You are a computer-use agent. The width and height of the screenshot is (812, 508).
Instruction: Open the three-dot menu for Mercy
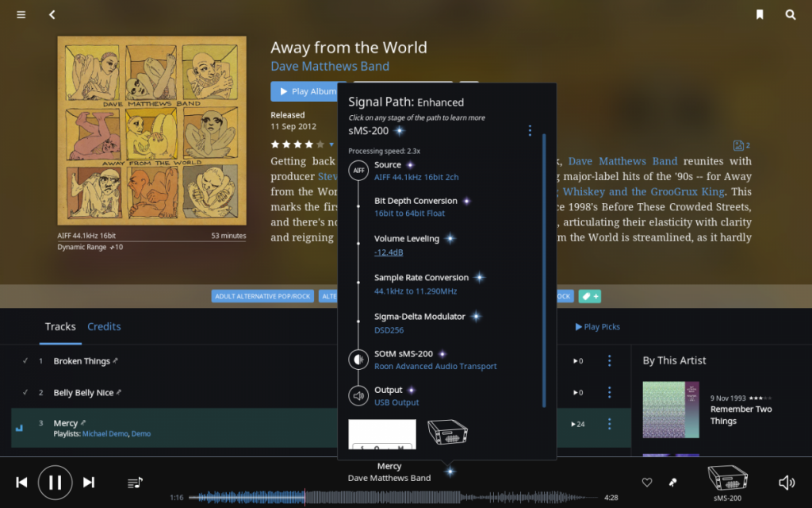[x=609, y=424]
